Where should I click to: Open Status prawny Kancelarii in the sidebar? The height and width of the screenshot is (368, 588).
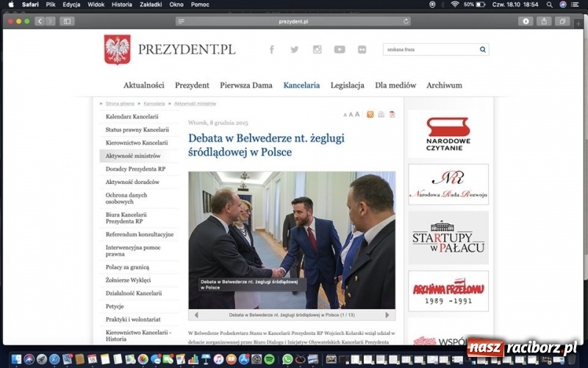point(139,130)
